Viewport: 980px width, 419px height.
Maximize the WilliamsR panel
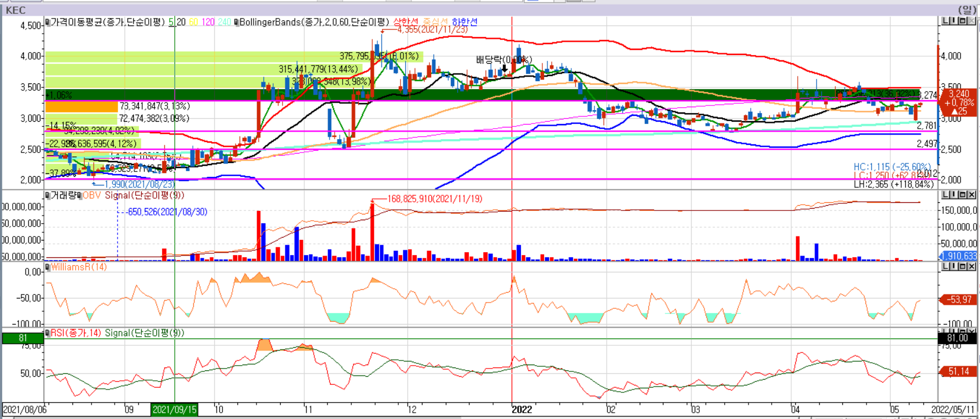click(x=963, y=267)
